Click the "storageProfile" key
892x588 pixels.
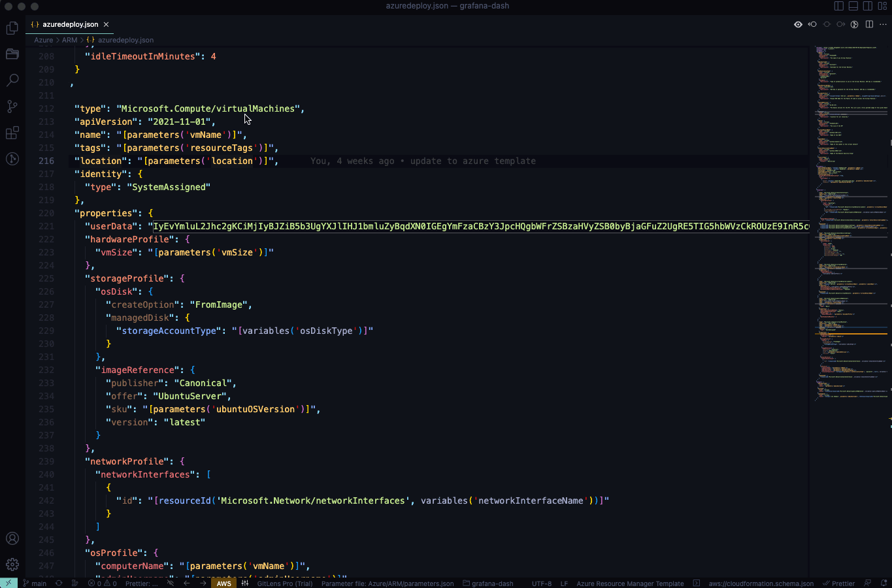(127, 278)
